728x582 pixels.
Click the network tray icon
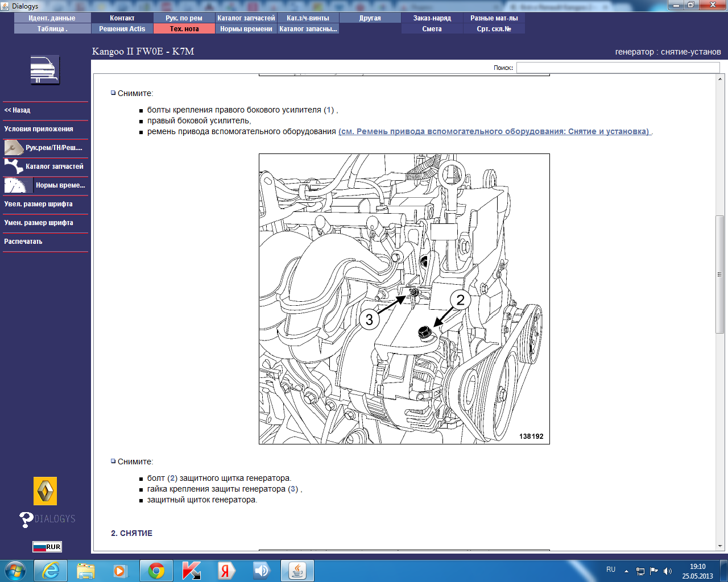pos(640,571)
